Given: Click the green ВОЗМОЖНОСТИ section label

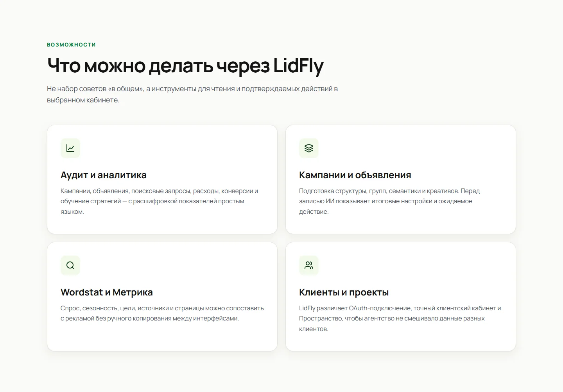Looking at the screenshot, I should (71, 45).
